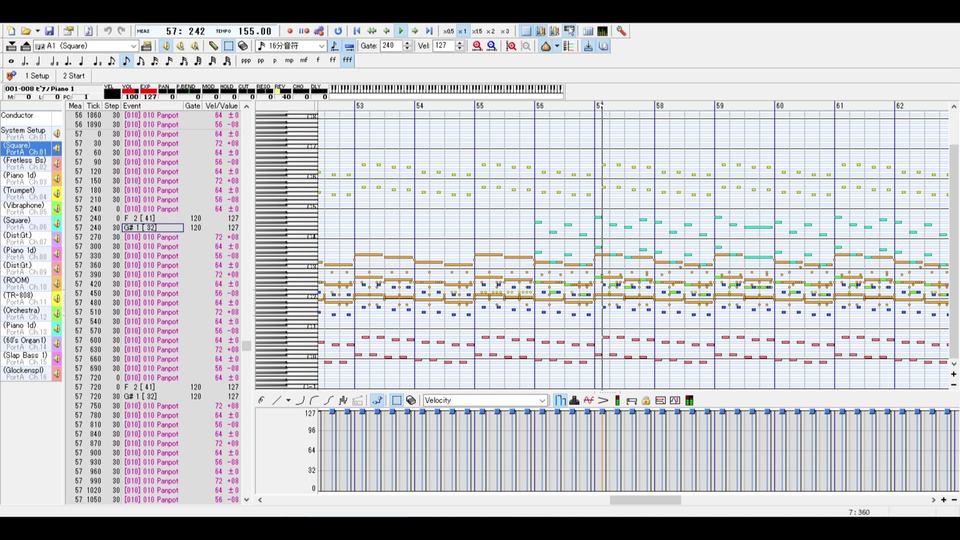This screenshot has width=960, height=540.
Task: Mute the Slap Bass 1 track speaker
Action: pos(57,358)
